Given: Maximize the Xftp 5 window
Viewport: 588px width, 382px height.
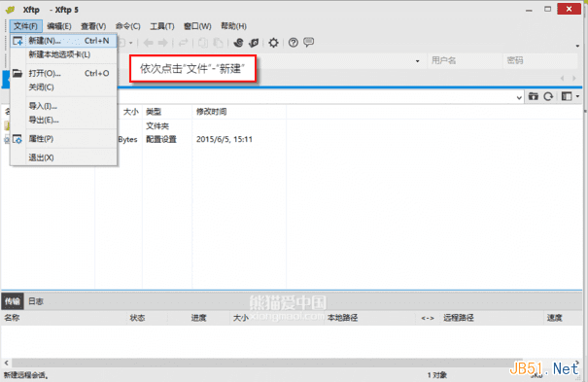Looking at the screenshot, I should coord(548,9).
